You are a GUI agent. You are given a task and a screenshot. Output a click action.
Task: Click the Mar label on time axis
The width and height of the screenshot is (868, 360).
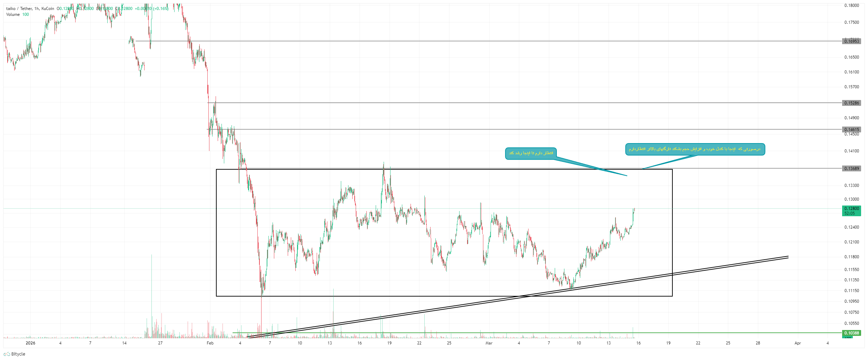point(489,343)
